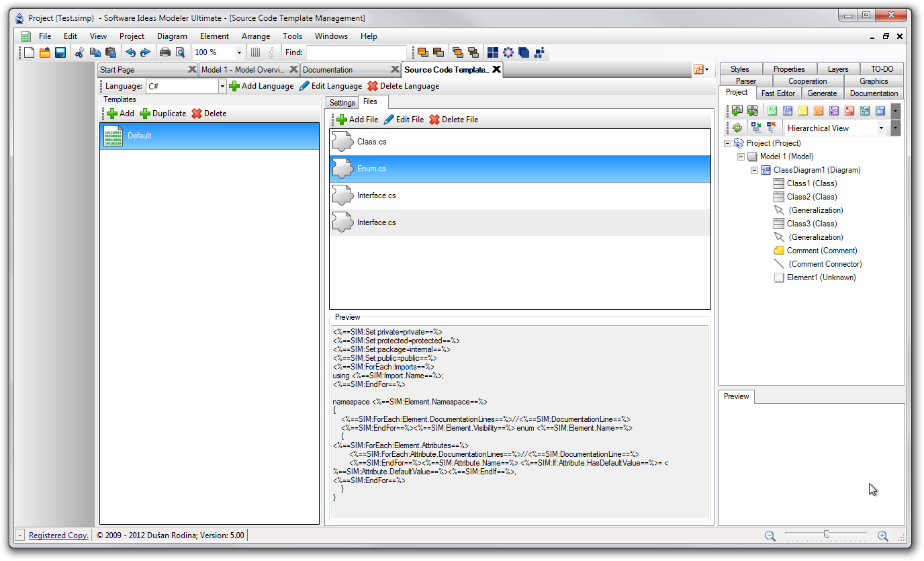Image resolution: width=924 pixels, height=561 pixels.
Task: Save the project with the floppy icon
Action: tap(60, 52)
